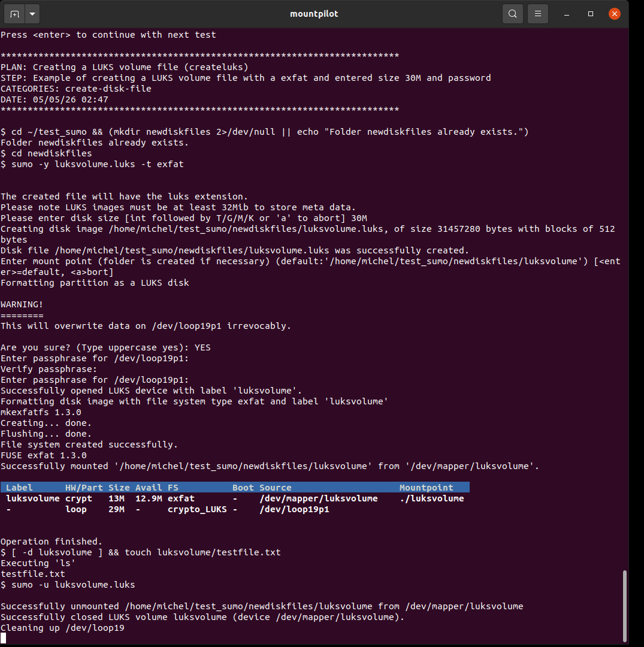Click 'mkexfatfs 1.3.0' line
This screenshot has width=644, height=647.
point(41,412)
